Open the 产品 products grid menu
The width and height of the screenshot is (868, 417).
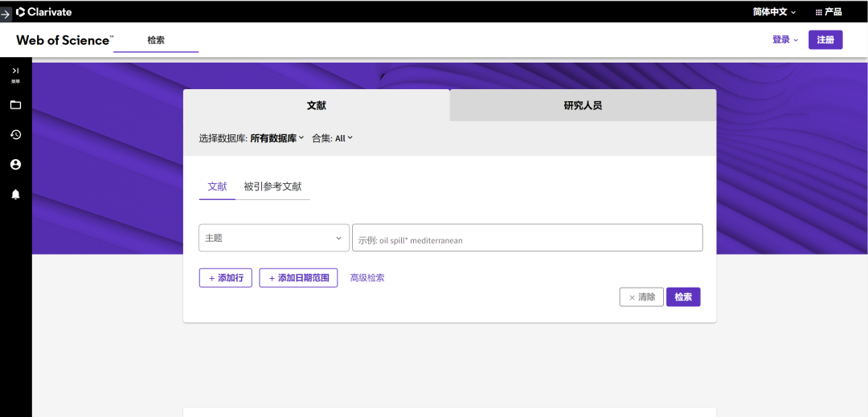[x=829, y=11]
